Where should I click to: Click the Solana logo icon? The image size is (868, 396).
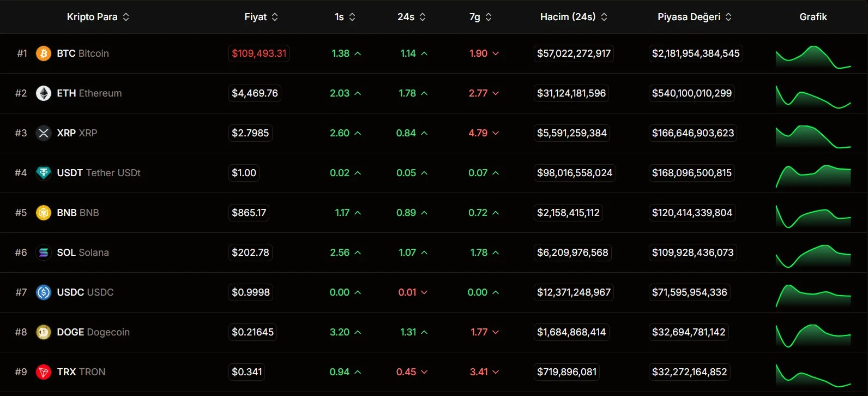pos(44,253)
